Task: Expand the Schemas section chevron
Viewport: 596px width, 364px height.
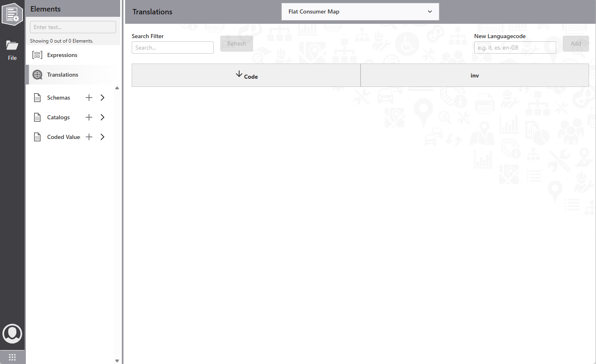Action: [x=102, y=98]
